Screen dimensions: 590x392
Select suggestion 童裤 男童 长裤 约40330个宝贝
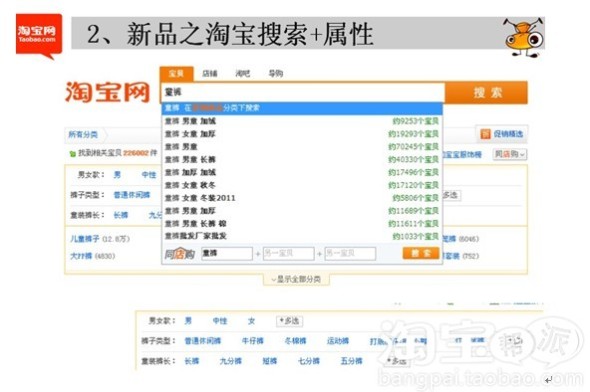(302, 160)
